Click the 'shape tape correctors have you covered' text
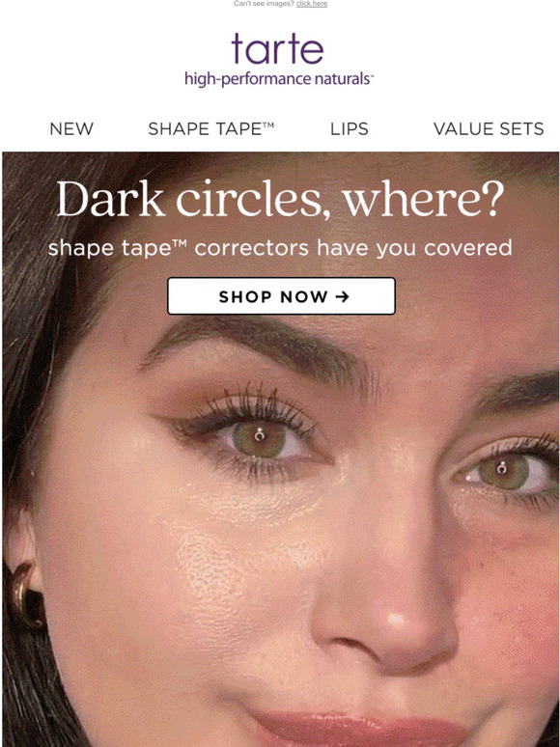 tap(280, 248)
